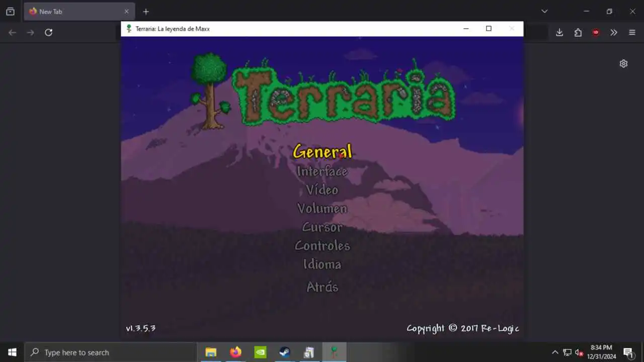
Task: Open the Volumen settings menu
Action: coord(322,208)
